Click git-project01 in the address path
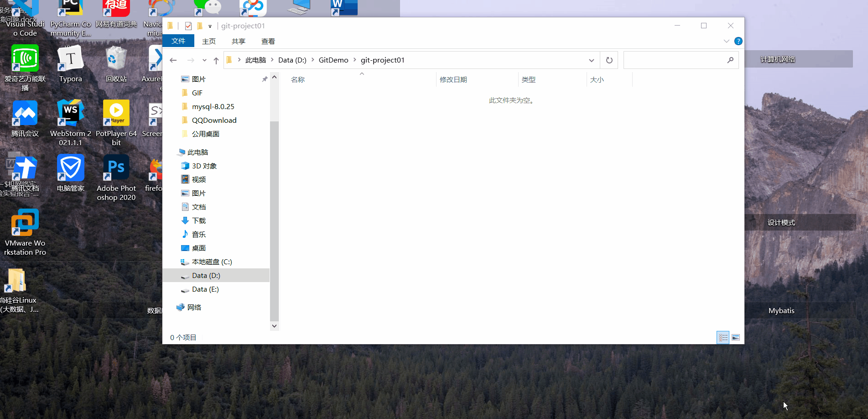Image resolution: width=868 pixels, height=419 pixels. click(x=383, y=60)
